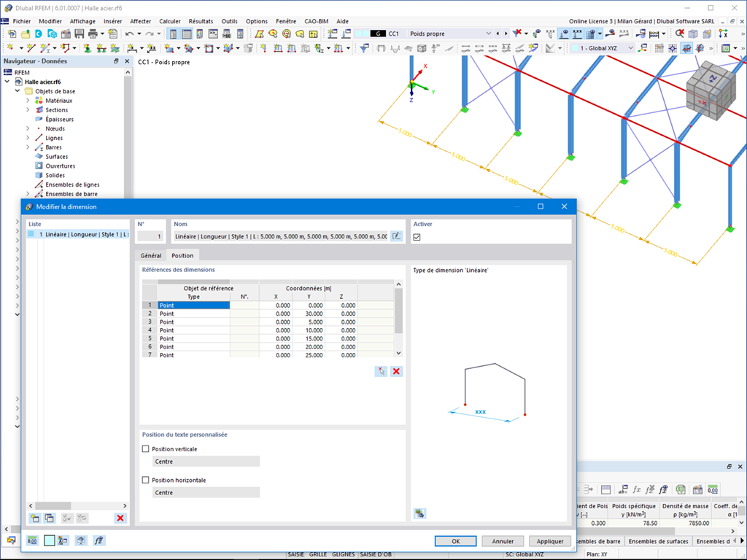Click the table view icon in toolbar

186,34
